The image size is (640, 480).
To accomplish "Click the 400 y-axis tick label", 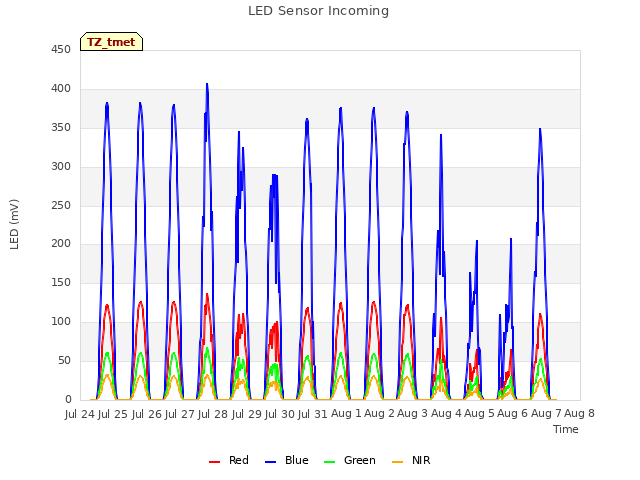I will [61, 89].
